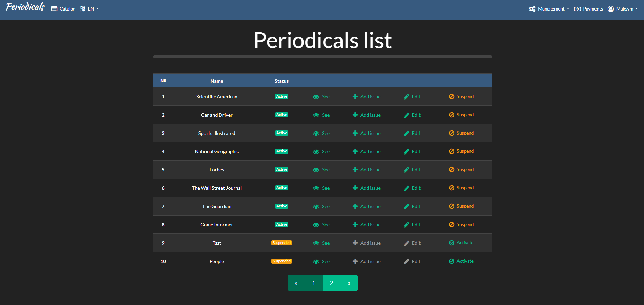Click the plus icon for Forbes
Screen dimensions: 644x305
(x=355, y=170)
